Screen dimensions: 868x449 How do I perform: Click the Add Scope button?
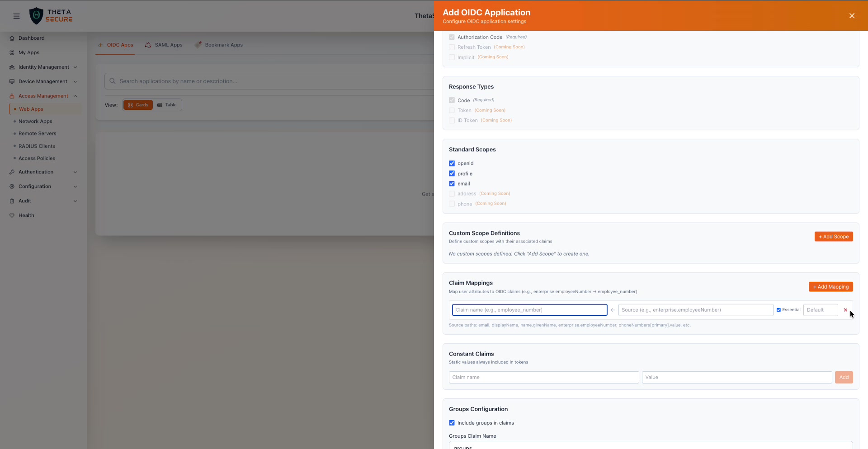coord(834,236)
